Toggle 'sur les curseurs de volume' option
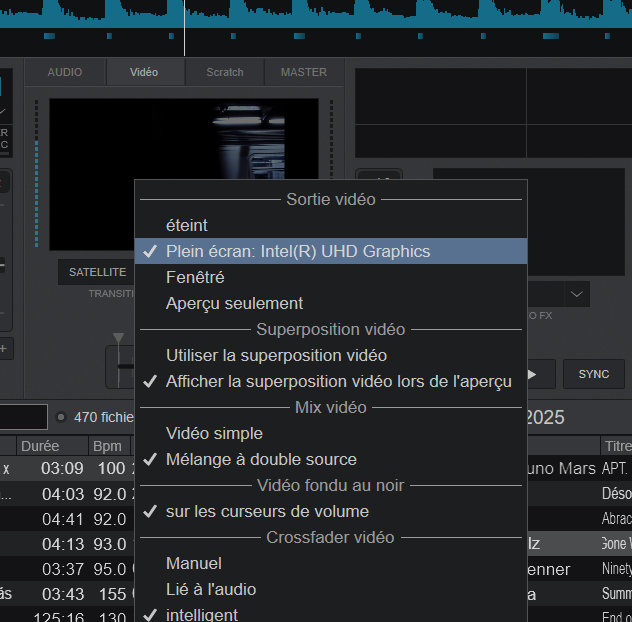This screenshot has height=622, width=632. click(267, 511)
